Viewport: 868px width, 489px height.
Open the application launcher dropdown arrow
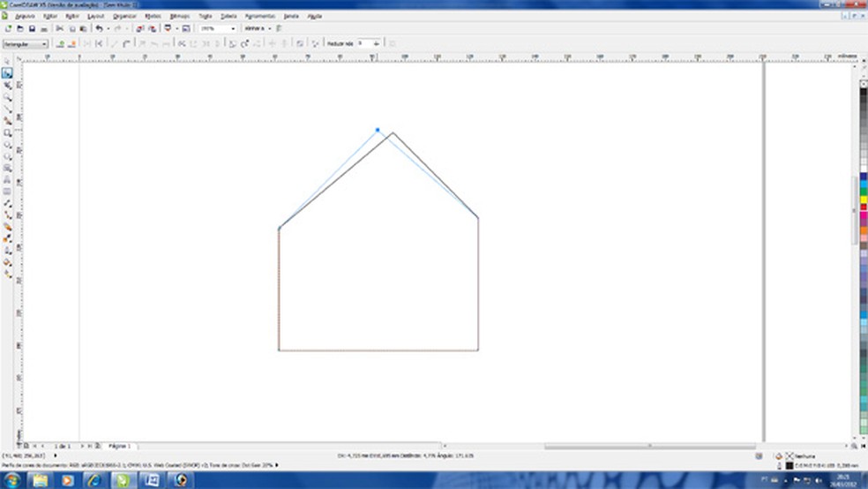coord(176,28)
